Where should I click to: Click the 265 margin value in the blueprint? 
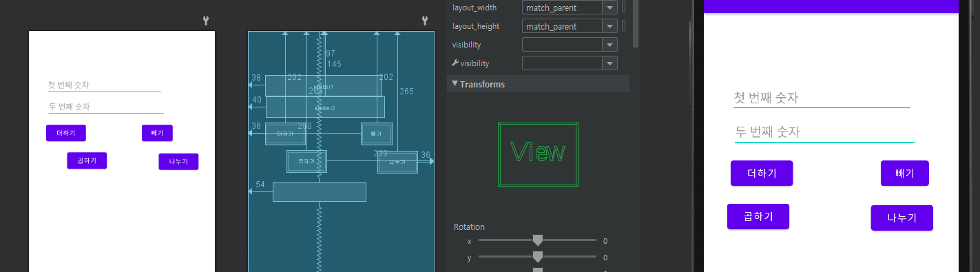(x=407, y=92)
